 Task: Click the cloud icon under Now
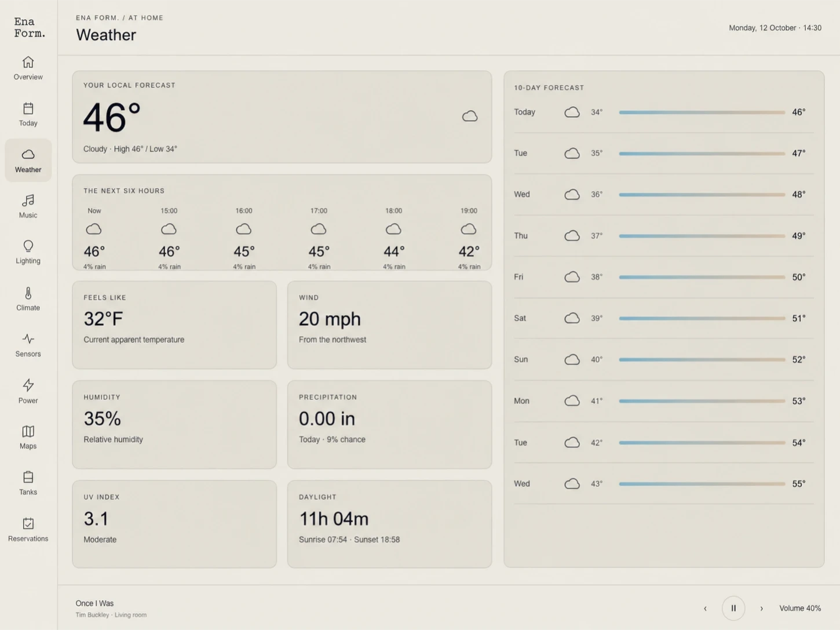coord(94,230)
